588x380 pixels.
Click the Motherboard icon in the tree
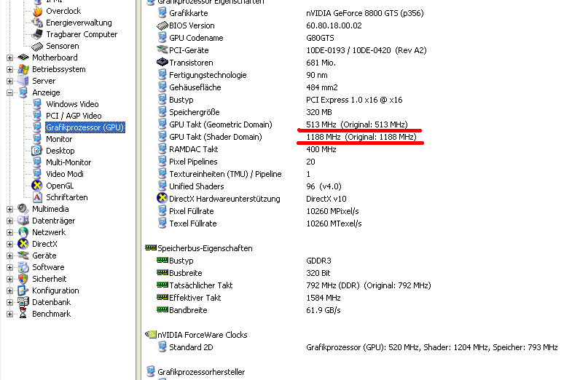23,58
